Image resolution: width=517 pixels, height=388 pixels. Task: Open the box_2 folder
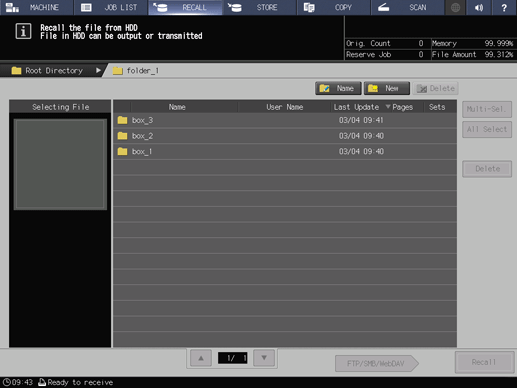pyautogui.click(x=285, y=136)
